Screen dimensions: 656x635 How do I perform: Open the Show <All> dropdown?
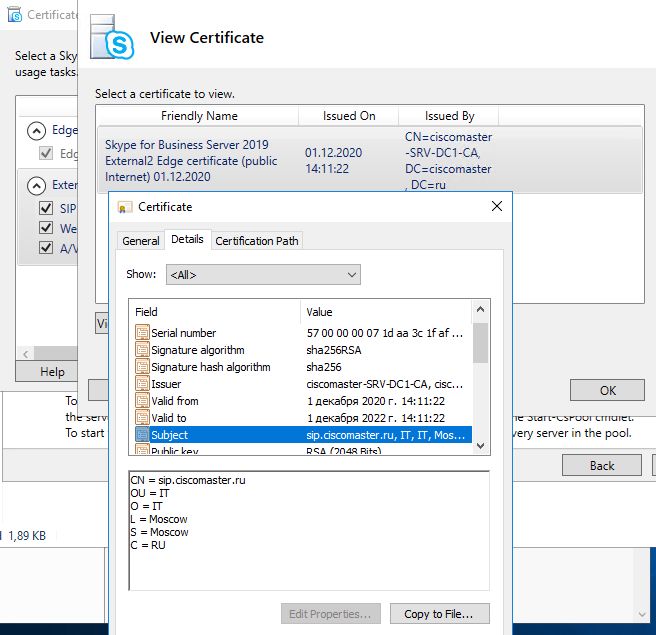pos(263,274)
